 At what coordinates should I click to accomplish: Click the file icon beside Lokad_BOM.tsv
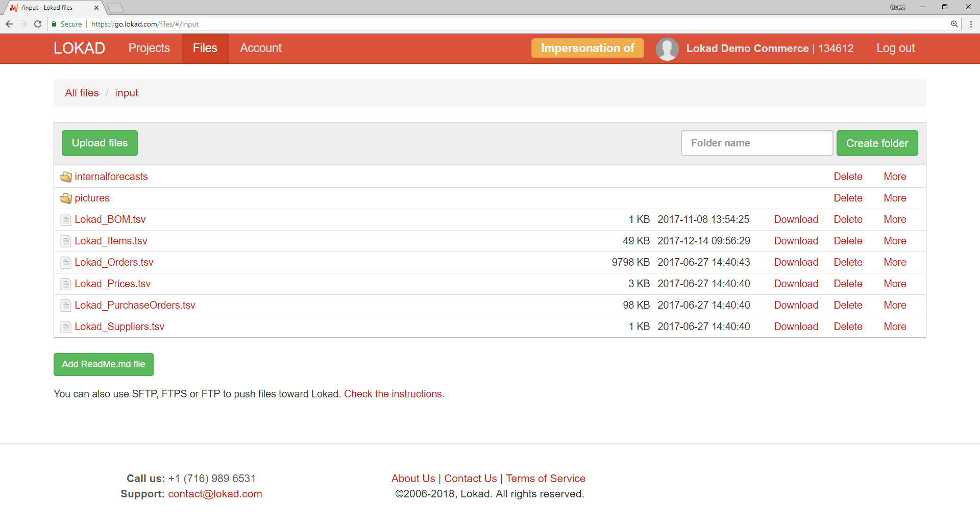65,219
